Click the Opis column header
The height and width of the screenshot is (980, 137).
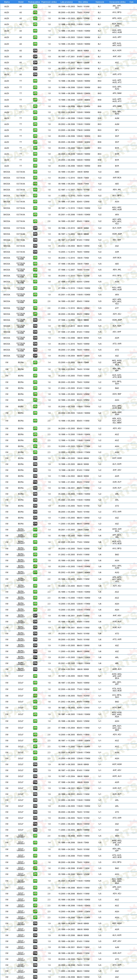(131, 2)
